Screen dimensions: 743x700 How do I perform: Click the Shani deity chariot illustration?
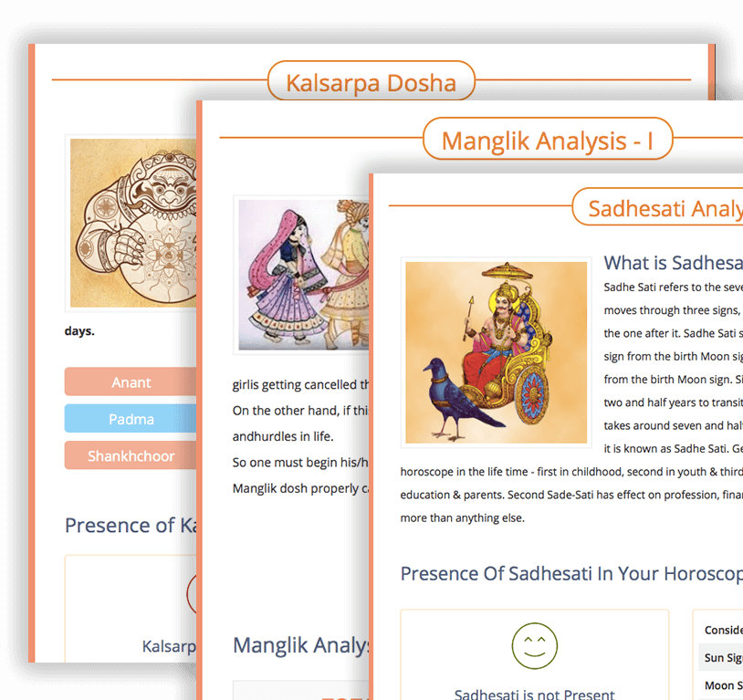[x=497, y=352]
